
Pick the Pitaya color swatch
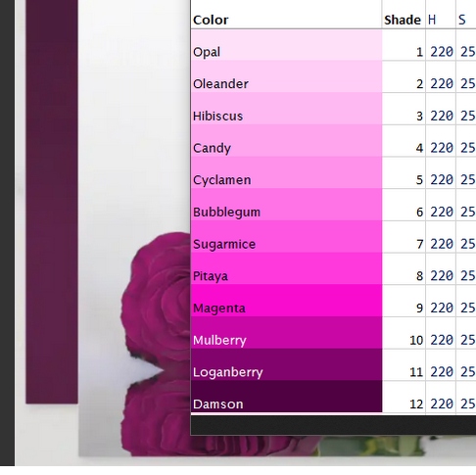[x=286, y=268]
